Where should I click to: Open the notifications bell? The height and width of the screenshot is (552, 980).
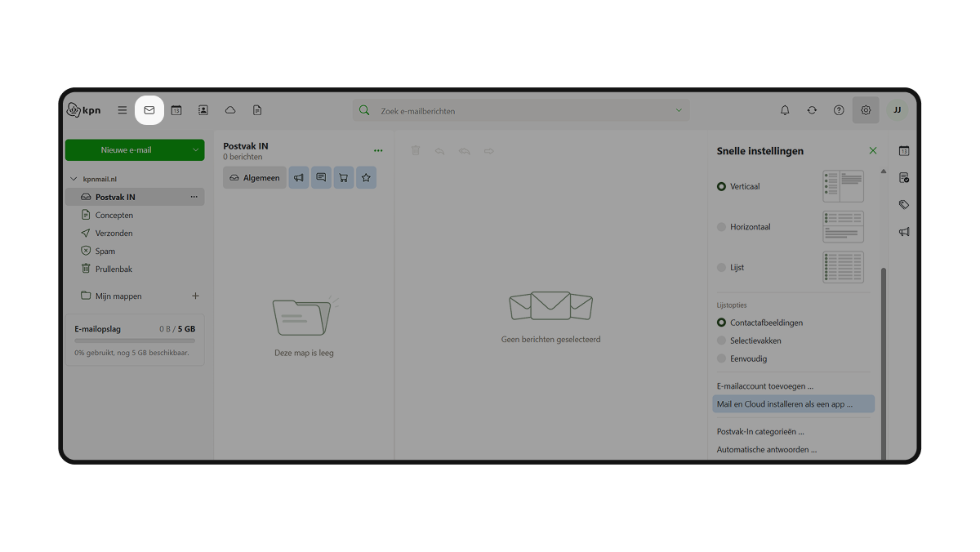[785, 110]
